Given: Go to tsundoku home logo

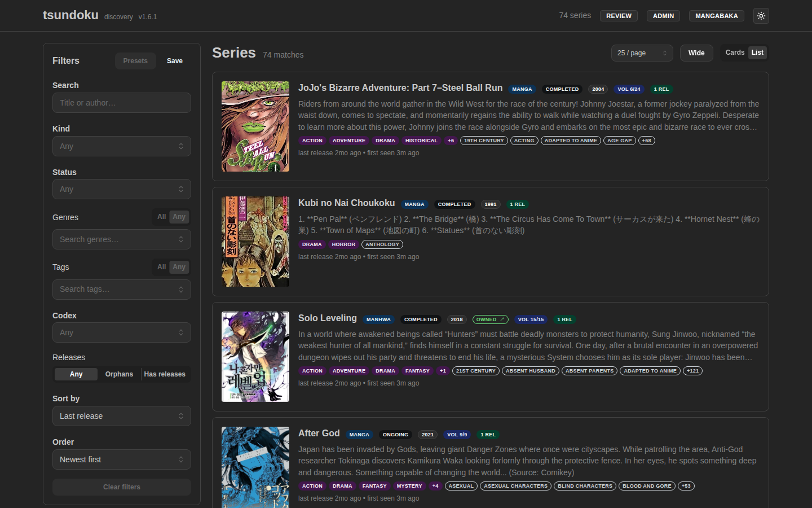Looking at the screenshot, I should tap(70, 15).
